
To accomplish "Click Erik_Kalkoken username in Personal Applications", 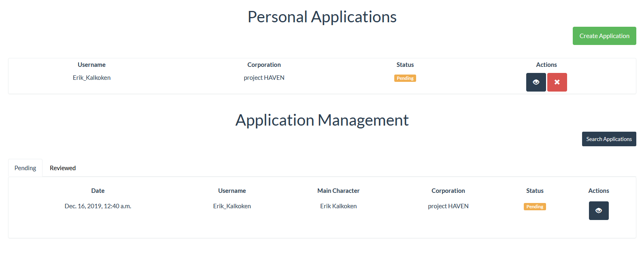I will [x=91, y=78].
